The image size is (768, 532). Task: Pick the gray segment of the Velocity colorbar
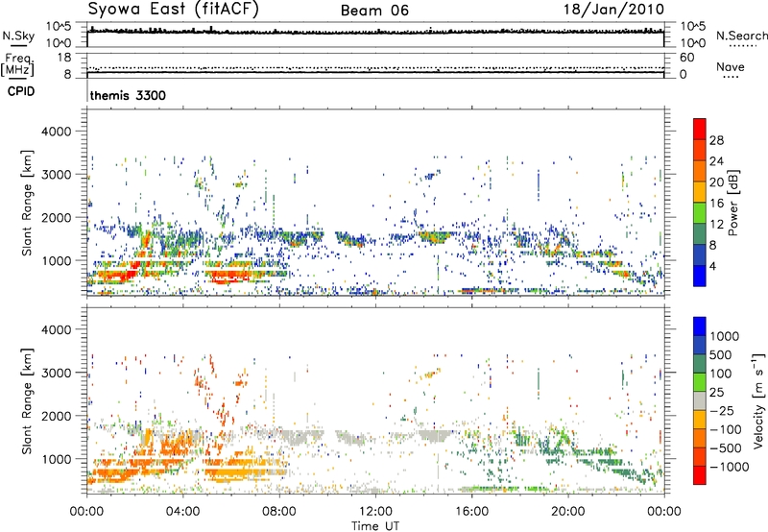click(700, 400)
